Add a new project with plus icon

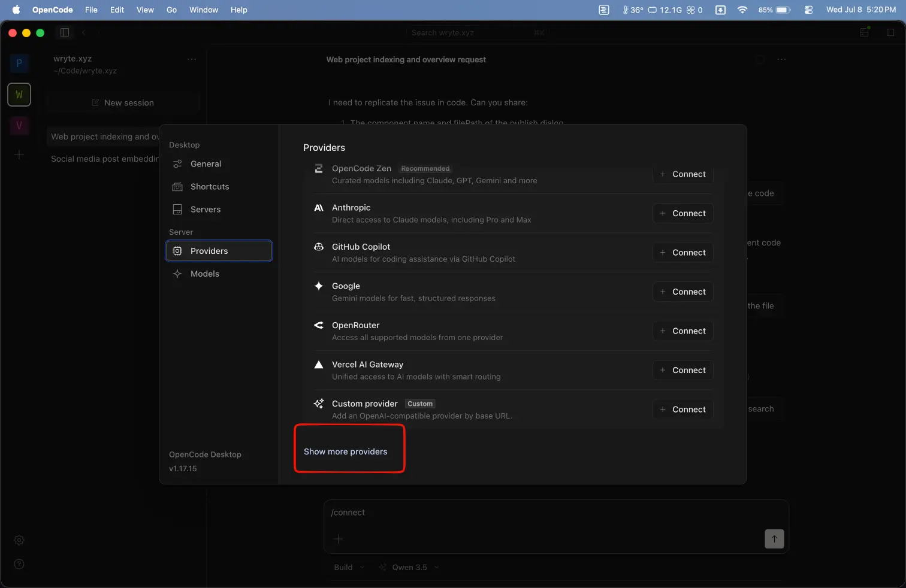point(19,154)
